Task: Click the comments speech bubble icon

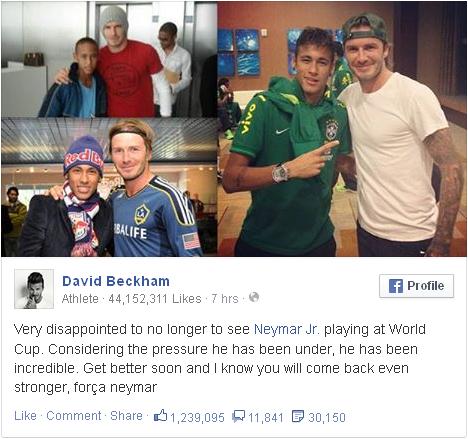Action: click(238, 416)
